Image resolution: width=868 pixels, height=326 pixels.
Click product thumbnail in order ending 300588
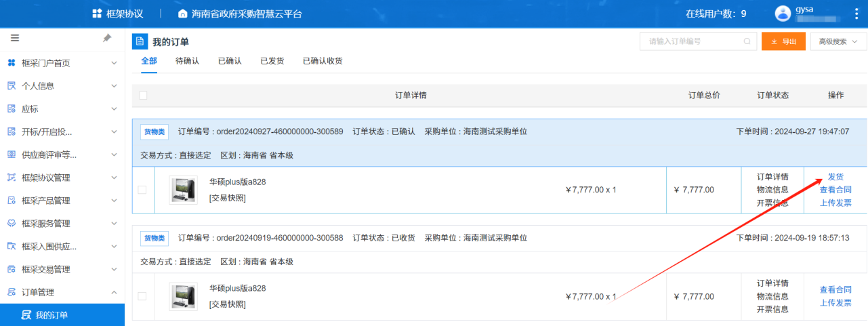(x=184, y=296)
